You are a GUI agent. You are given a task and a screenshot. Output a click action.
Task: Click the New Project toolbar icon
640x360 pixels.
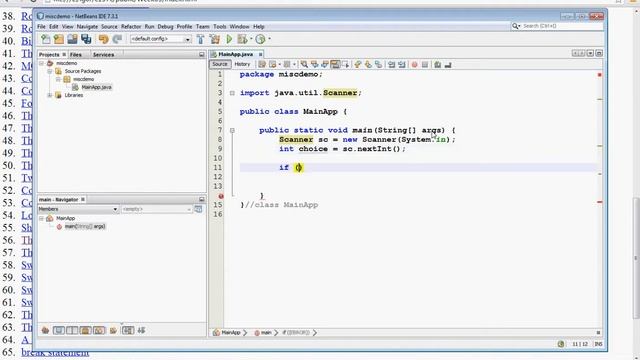coord(59,39)
